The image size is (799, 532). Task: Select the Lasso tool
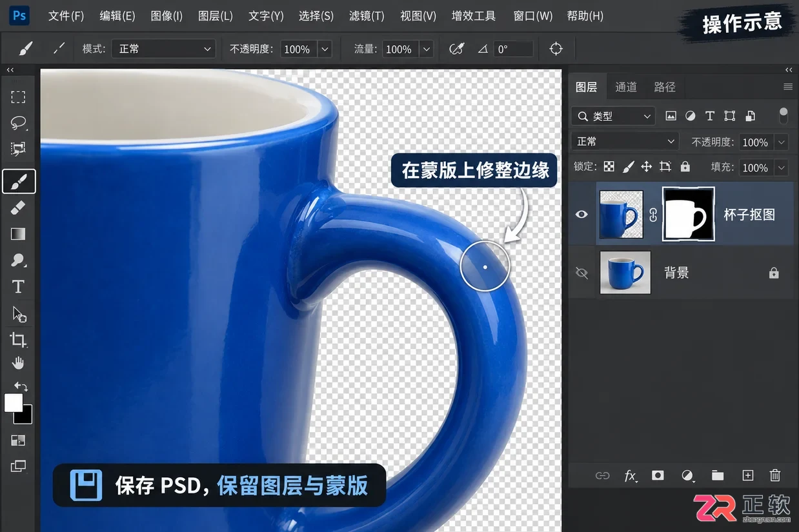[18, 123]
